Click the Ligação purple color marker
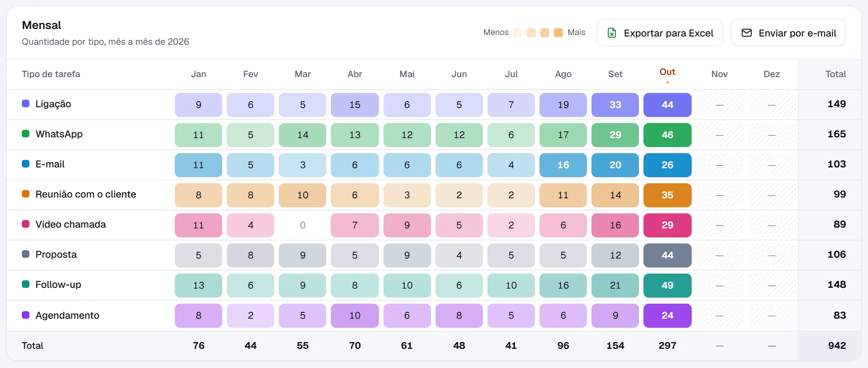Screen dimensions: 868x368 [x=26, y=103]
